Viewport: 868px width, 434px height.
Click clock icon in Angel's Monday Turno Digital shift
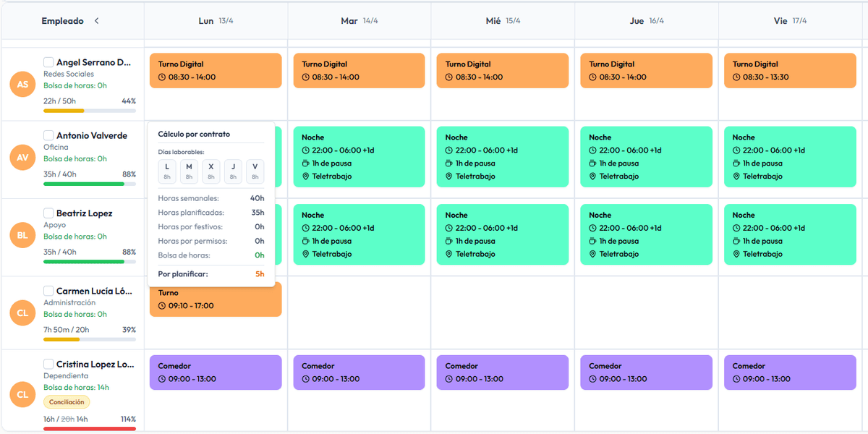point(162,77)
